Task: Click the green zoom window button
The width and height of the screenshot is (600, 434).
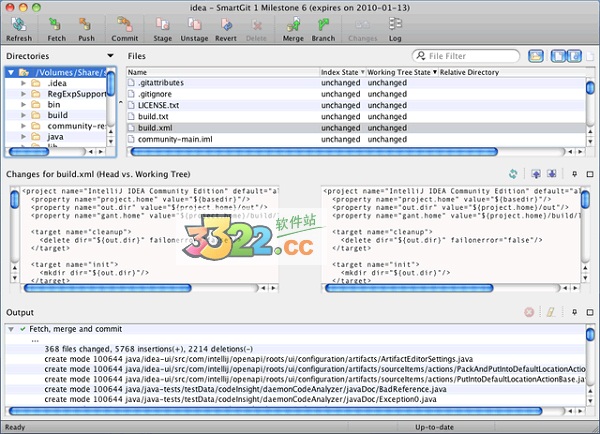Action: click(36, 7)
